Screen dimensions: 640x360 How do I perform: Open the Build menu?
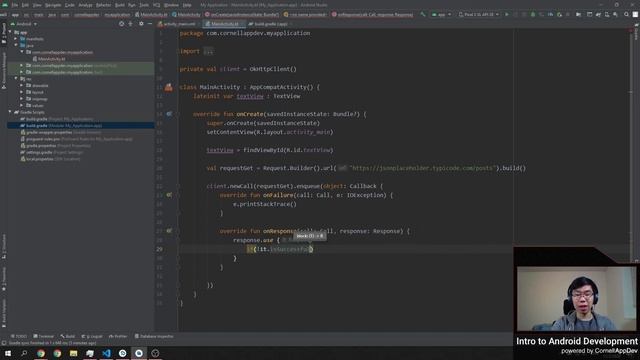coord(120,5)
